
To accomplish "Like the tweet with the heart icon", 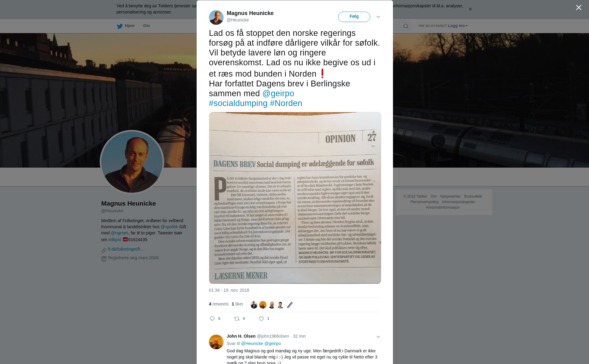I will pyautogui.click(x=261, y=319).
